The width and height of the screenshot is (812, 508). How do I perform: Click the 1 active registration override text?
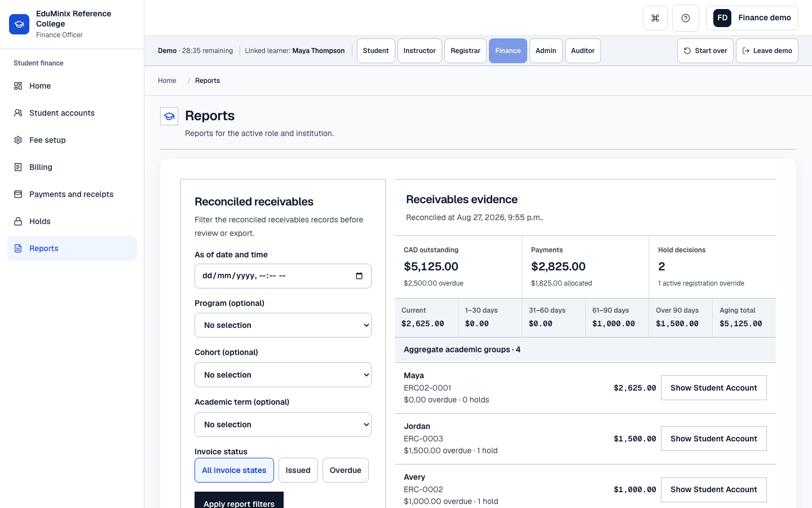(701, 283)
